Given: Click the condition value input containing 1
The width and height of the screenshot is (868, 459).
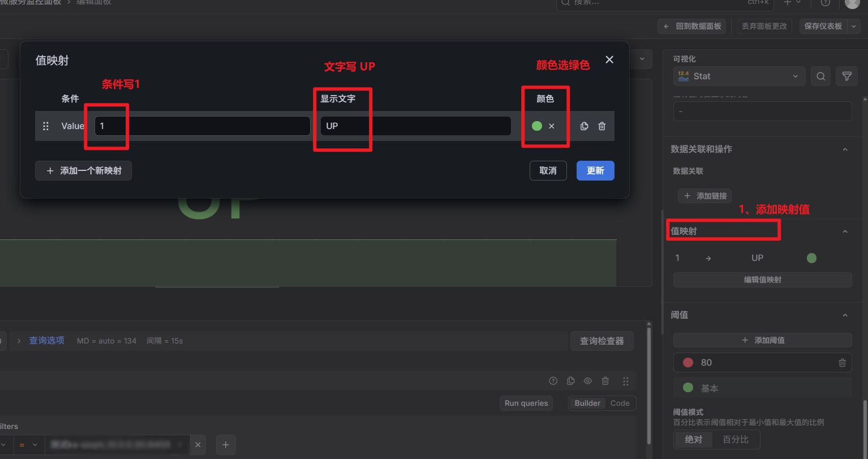Looking at the screenshot, I should click(202, 126).
